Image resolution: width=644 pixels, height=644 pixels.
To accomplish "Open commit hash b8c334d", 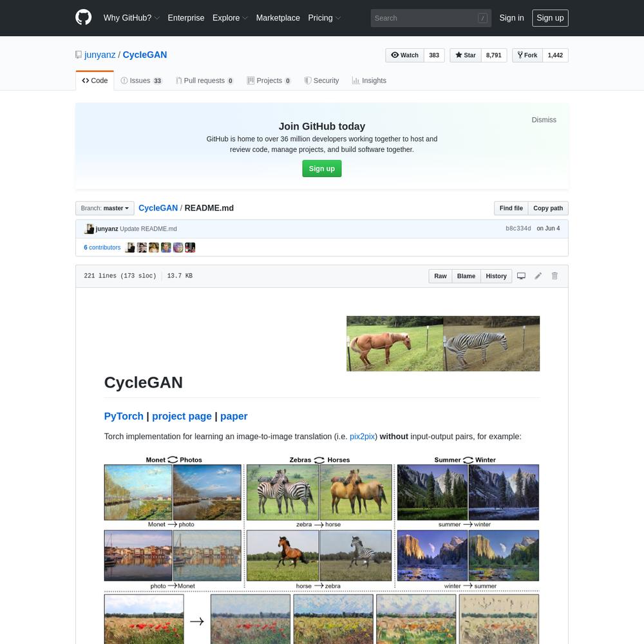I will pos(518,229).
